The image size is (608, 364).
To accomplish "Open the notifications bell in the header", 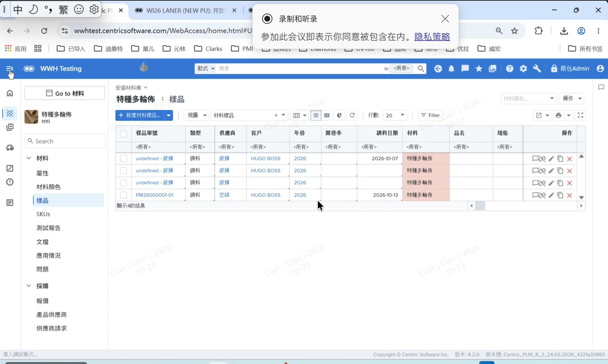I will [451, 69].
